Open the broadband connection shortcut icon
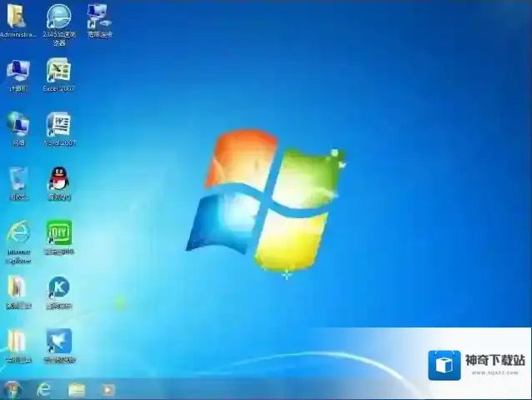 click(x=99, y=17)
